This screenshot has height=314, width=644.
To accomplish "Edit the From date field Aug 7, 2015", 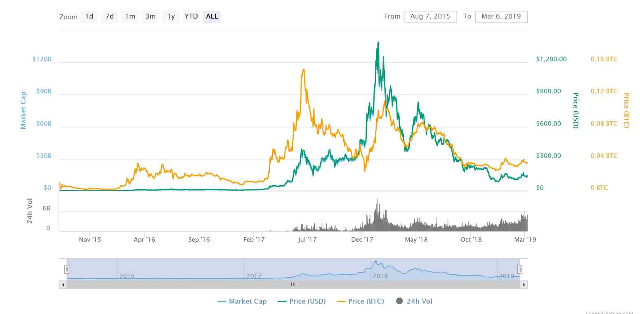I will pos(430,17).
